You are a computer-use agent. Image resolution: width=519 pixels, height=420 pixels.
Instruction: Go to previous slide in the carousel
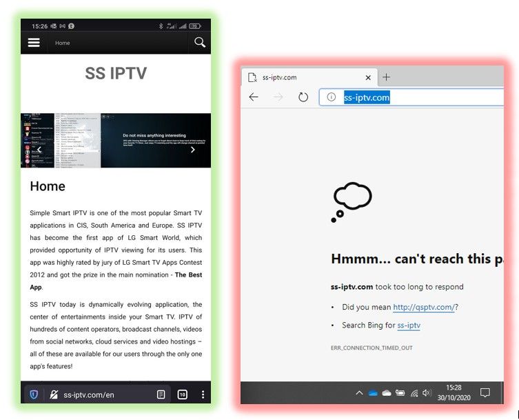pos(39,150)
